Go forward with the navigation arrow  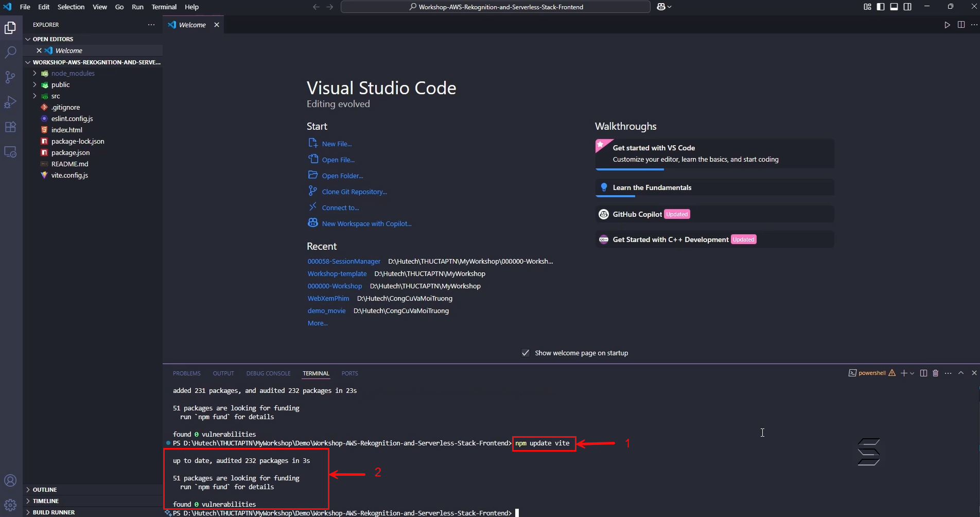point(330,7)
